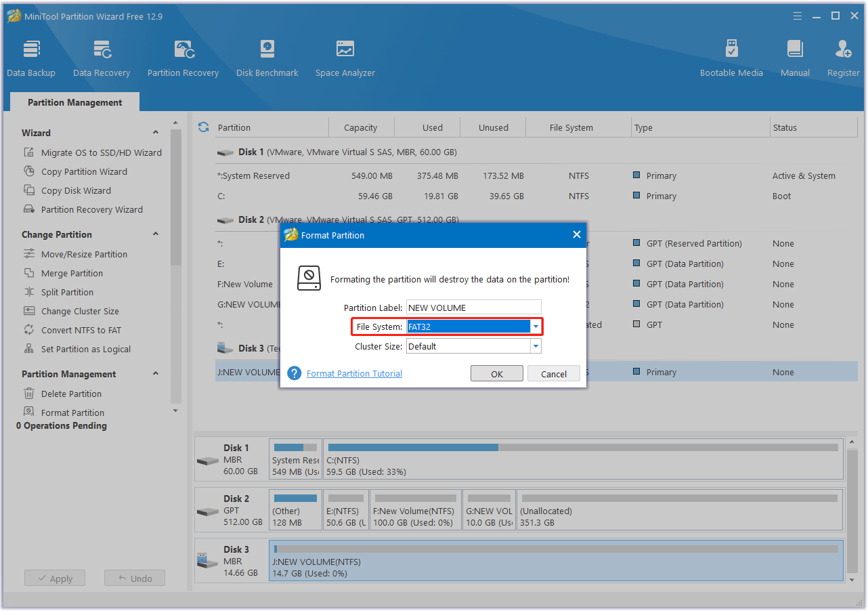Screen dimensions: 868x611
Task: Create Bootable Media
Action: coord(731,59)
